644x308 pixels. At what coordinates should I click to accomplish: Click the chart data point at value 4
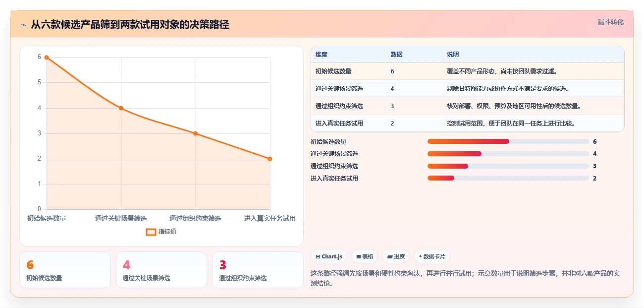coord(121,108)
